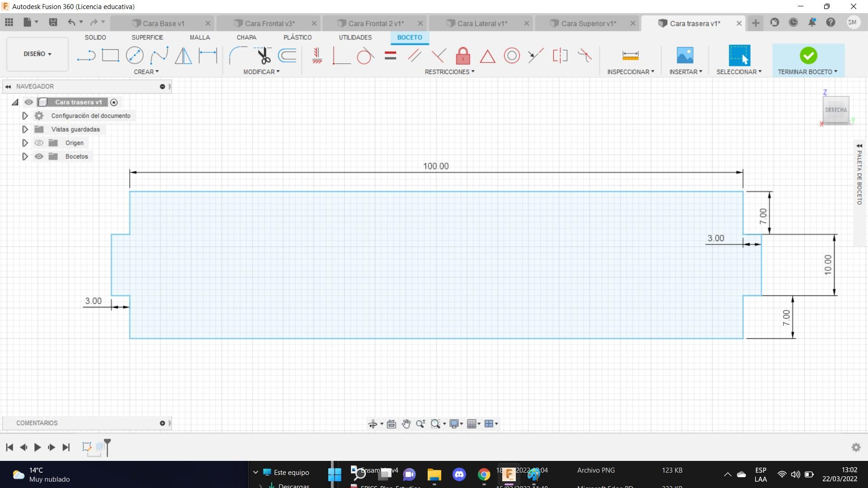Viewport: 868px width, 488px height.
Task: Open the RESTRICCIONES dropdown menu
Action: tap(449, 72)
